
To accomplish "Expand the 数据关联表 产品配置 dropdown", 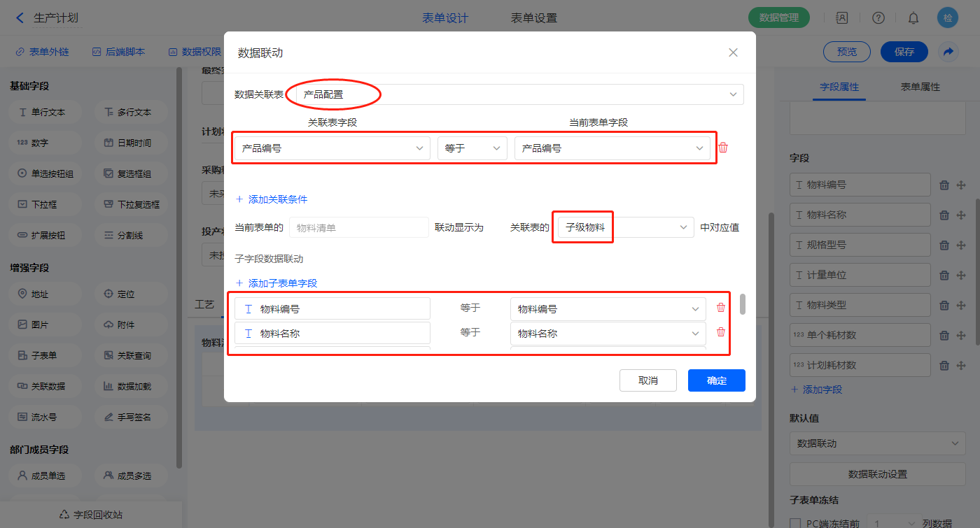I will (519, 94).
